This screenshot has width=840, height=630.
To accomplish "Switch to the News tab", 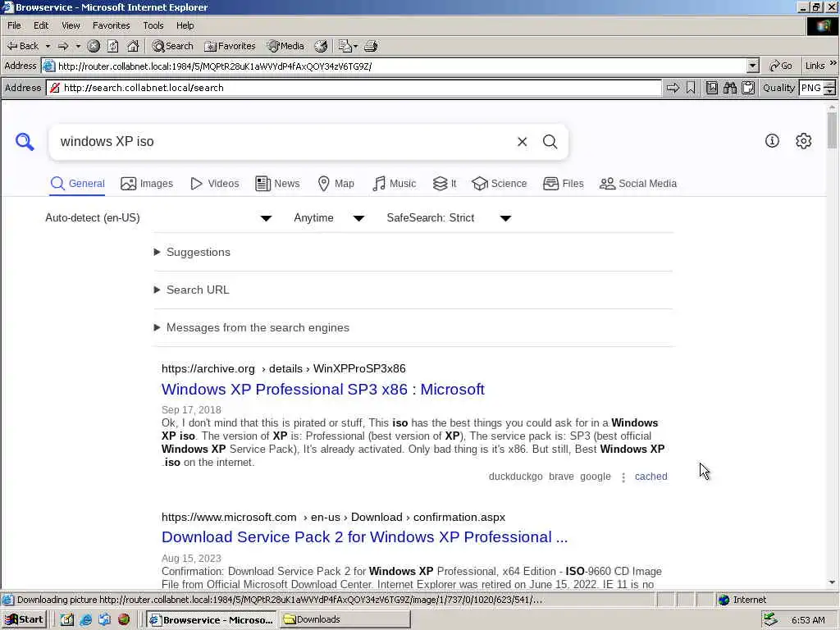I will [x=277, y=184].
